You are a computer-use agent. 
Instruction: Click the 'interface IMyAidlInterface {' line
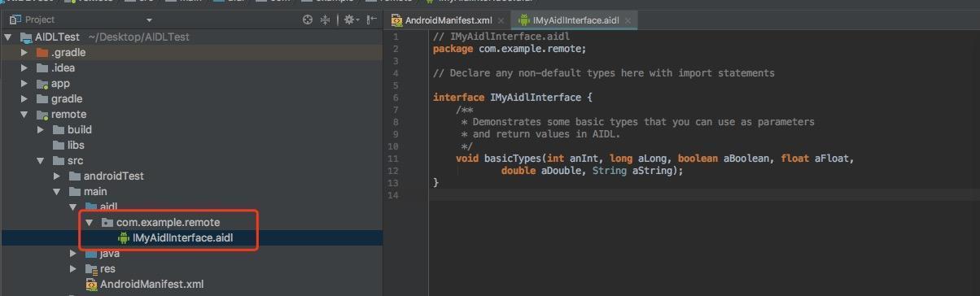tap(513, 98)
